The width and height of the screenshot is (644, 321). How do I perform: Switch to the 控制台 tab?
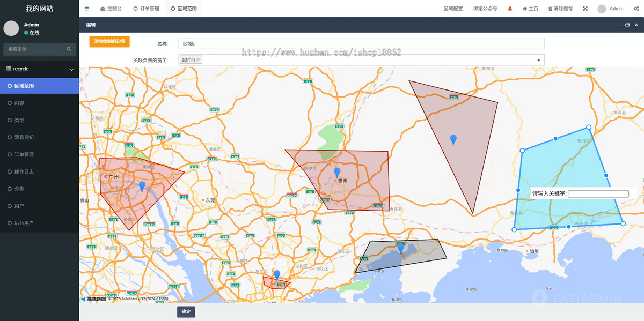(111, 9)
